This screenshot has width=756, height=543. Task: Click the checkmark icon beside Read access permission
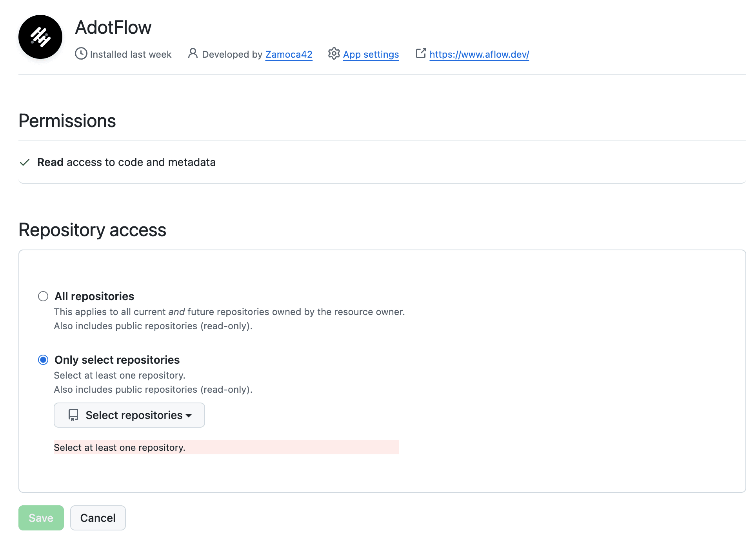pyautogui.click(x=24, y=162)
